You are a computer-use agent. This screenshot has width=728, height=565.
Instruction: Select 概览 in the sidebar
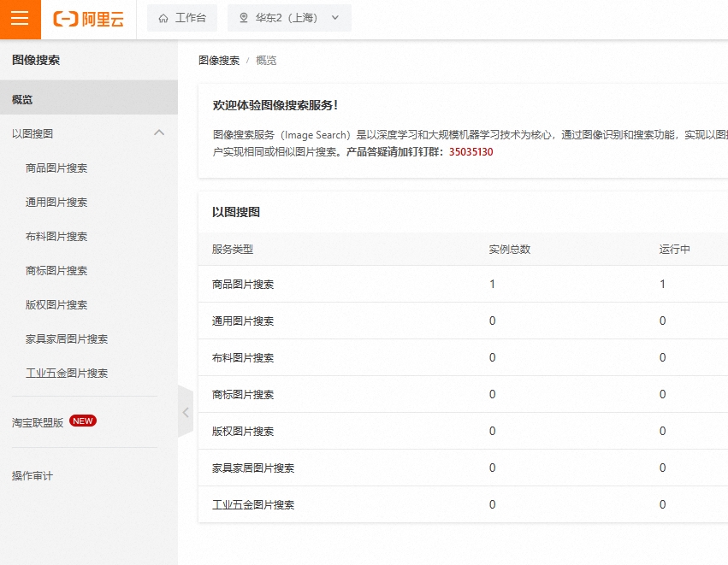point(22,99)
